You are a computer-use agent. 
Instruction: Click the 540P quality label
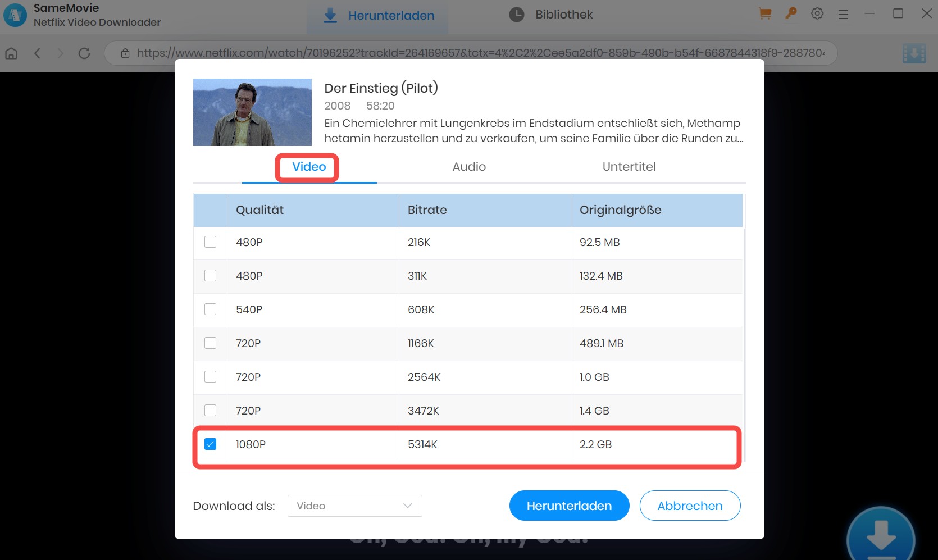(x=249, y=309)
